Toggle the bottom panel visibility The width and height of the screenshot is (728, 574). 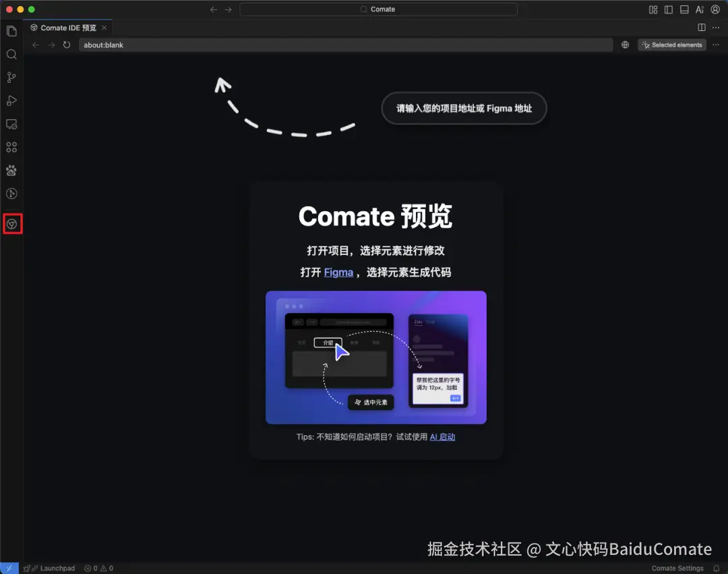(x=684, y=9)
